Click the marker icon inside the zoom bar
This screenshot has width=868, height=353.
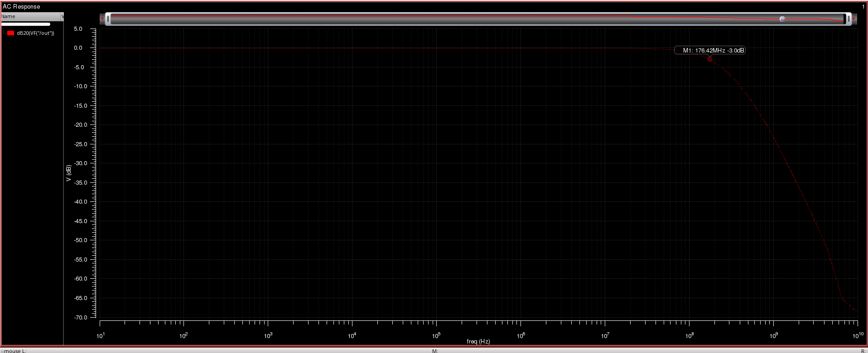coord(782,19)
